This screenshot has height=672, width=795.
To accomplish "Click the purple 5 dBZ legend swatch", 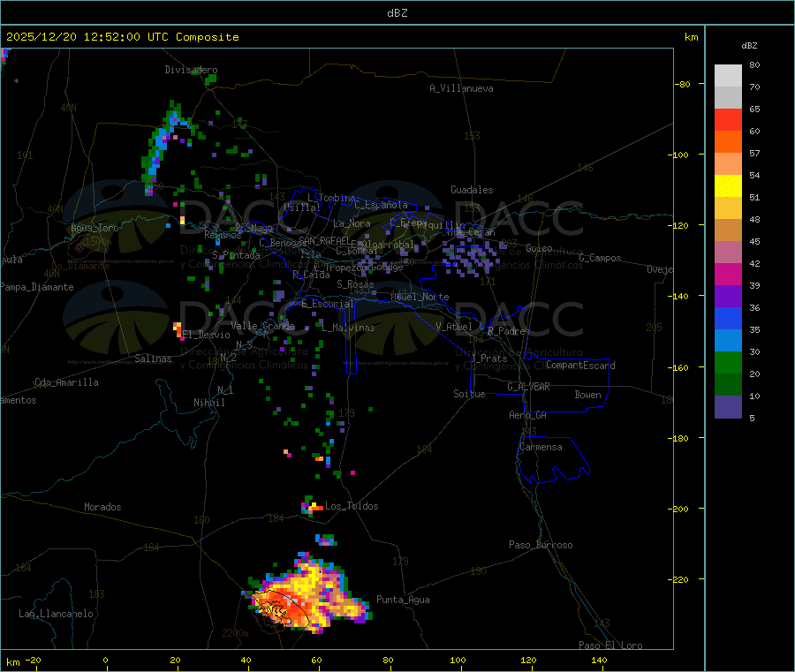I will [728, 407].
